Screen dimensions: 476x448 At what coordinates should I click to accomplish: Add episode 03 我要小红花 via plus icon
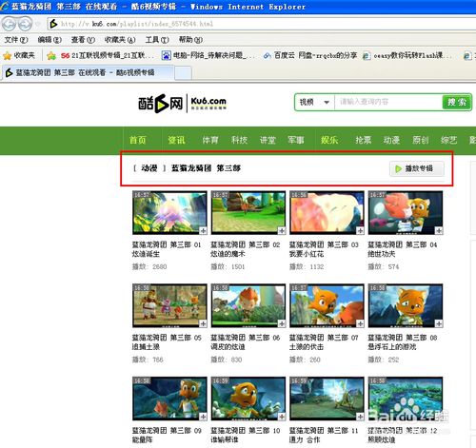(360, 230)
